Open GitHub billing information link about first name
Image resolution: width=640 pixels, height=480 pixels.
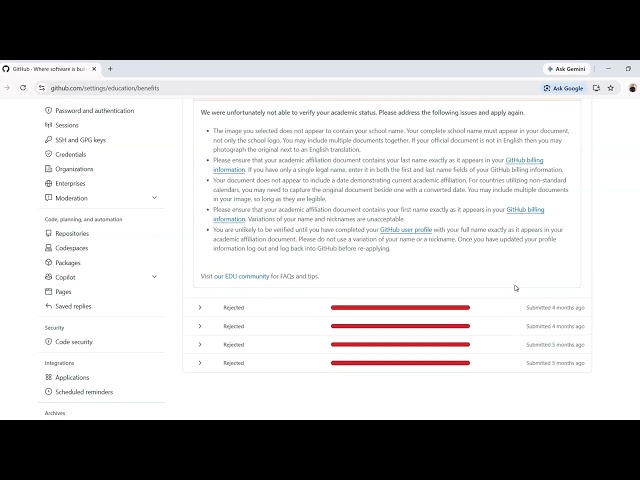click(525, 210)
